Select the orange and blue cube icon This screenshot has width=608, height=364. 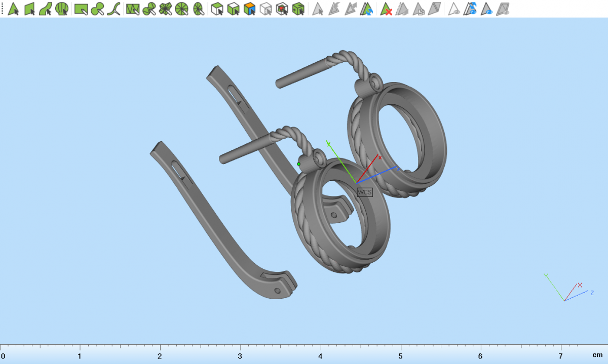tap(249, 9)
